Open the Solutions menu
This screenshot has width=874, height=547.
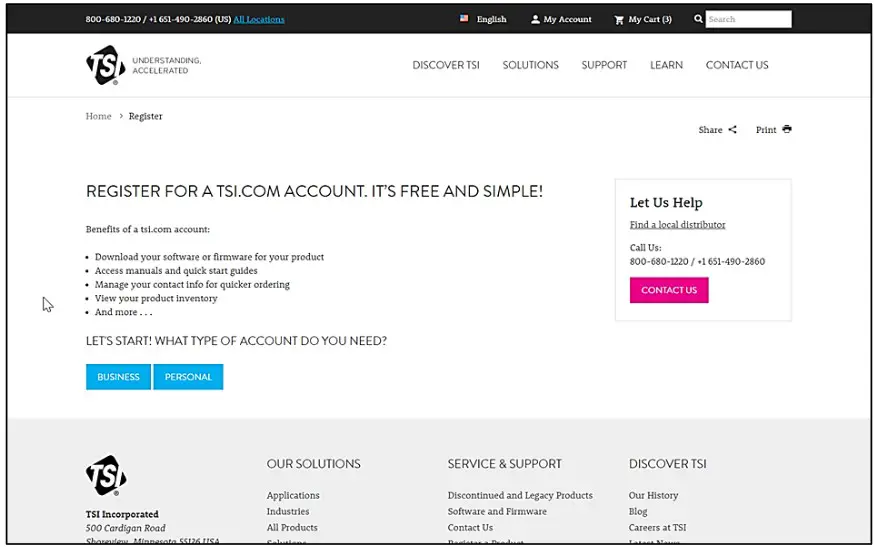tap(530, 65)
